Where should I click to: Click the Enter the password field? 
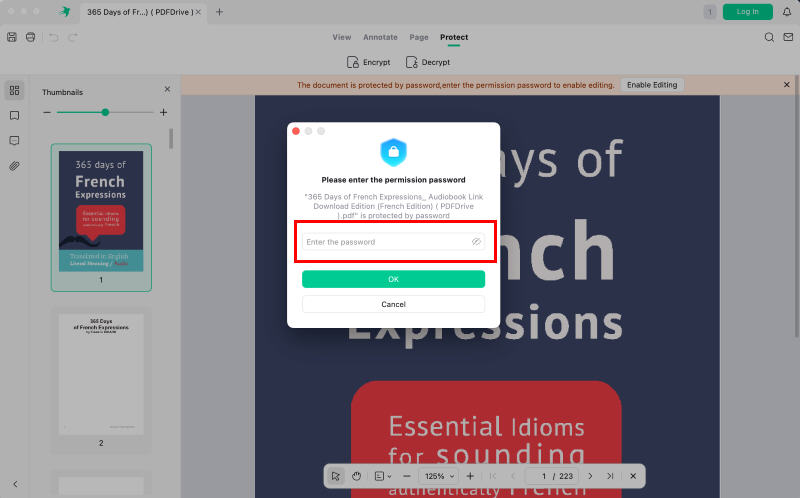[x=385, y=242]
